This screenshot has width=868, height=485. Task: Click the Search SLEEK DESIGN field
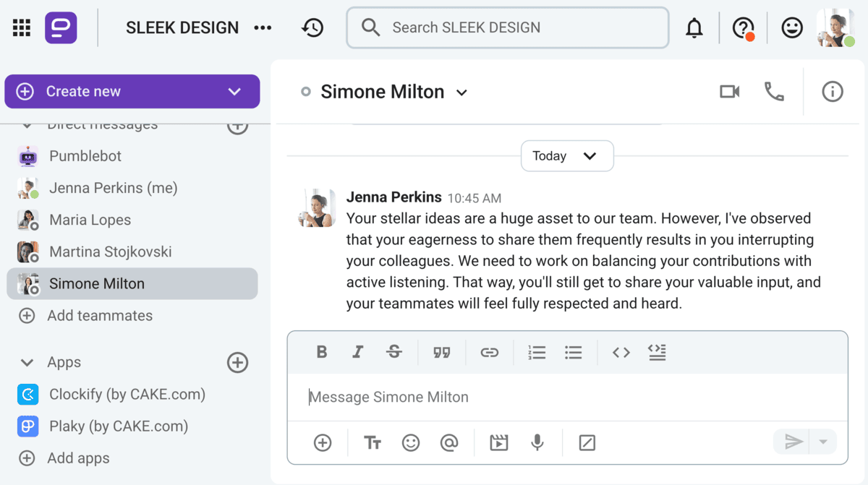(506, 28)
